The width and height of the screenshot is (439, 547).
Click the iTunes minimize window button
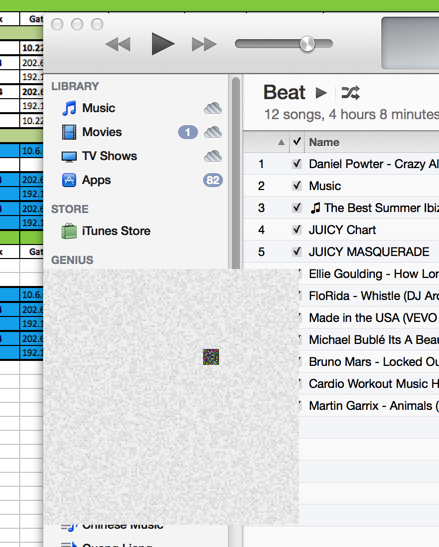point(77,24)
